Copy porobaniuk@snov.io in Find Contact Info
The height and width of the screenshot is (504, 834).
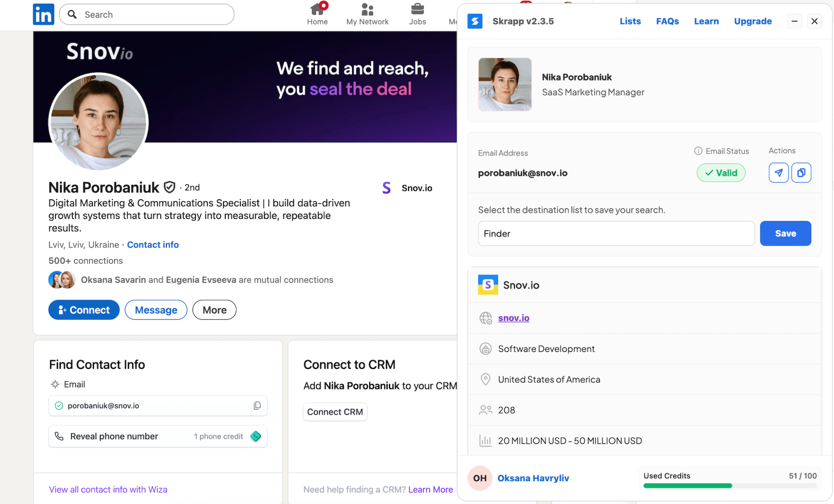point(257,406)
